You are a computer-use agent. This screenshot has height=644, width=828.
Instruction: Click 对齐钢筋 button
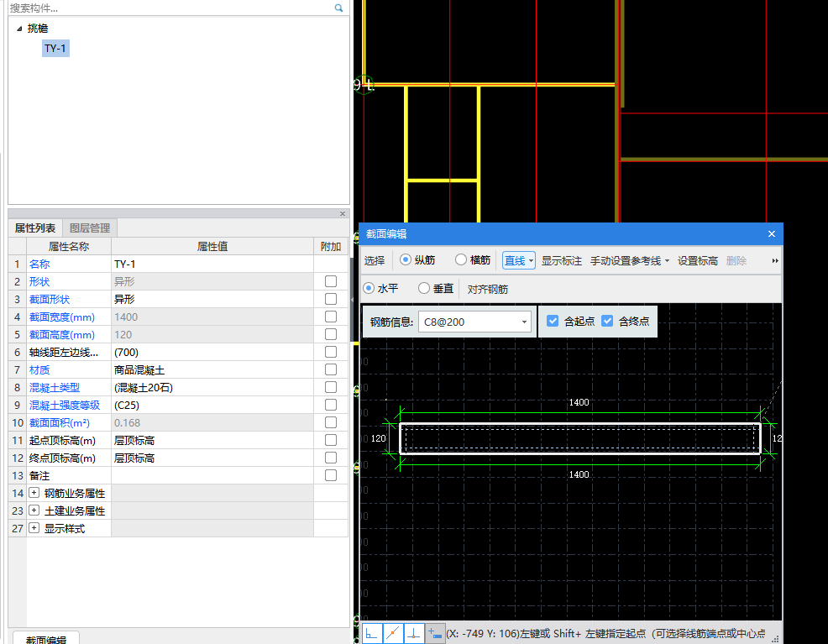pyautogui.click(x=487, y=290)
